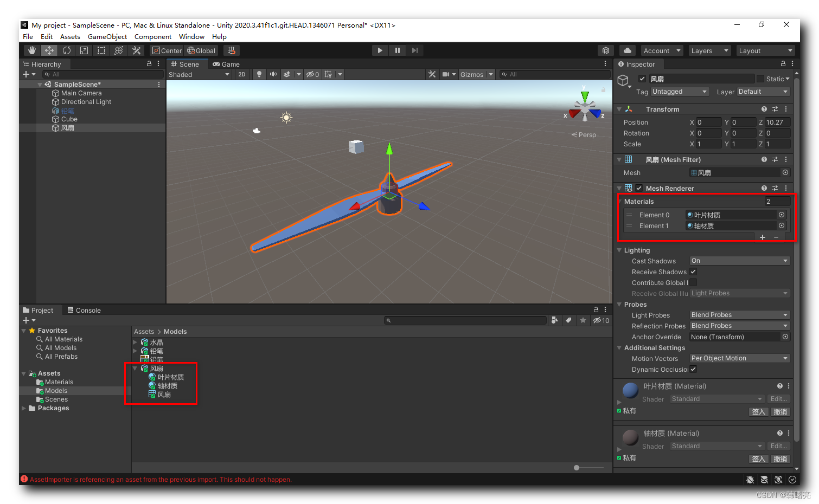Click 签入 for 轴材质 material

point(758,459)
